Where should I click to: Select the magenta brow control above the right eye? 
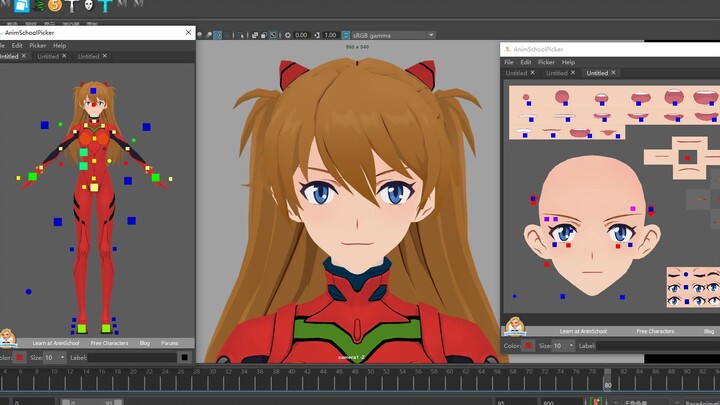pyautogui.click(x=633, y=208)
